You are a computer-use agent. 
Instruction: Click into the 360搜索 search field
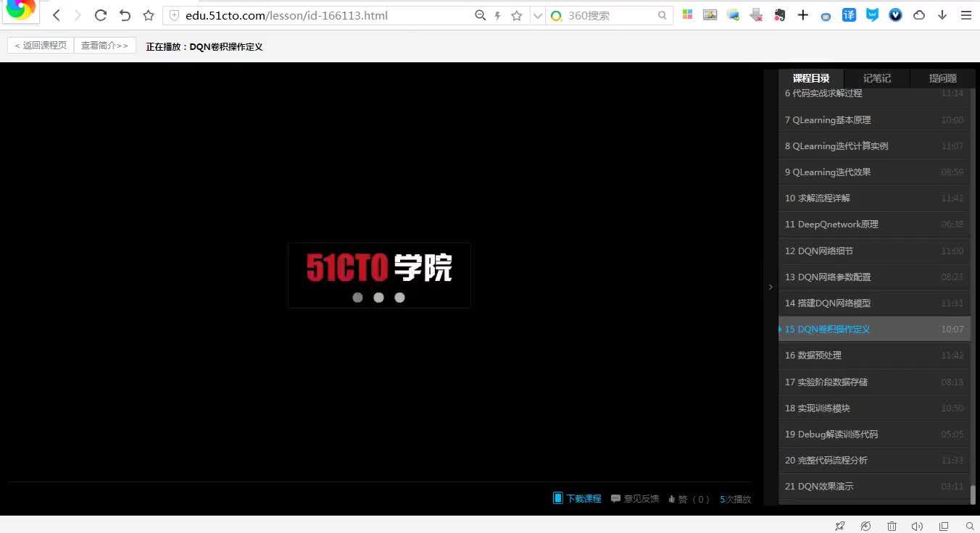(610, 15)
